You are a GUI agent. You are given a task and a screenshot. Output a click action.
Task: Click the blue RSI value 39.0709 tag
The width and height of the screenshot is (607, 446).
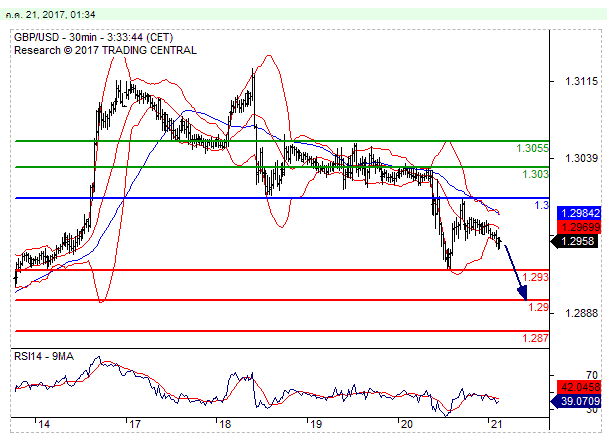(x=576, y=401)
